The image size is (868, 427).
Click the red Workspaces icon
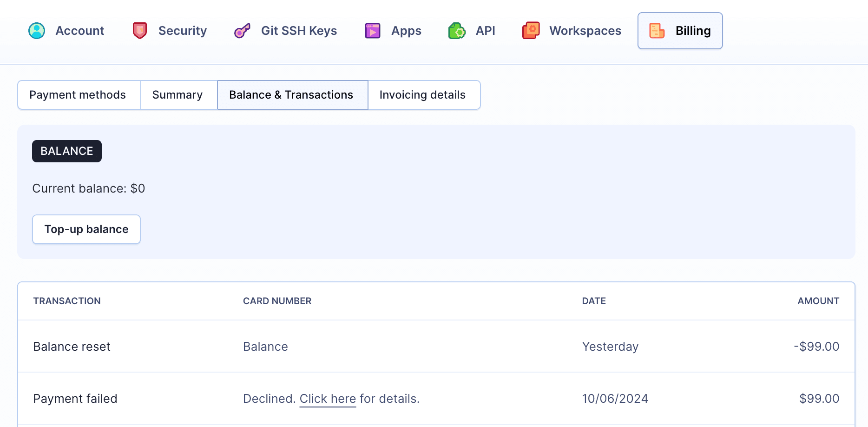[531, 31]
